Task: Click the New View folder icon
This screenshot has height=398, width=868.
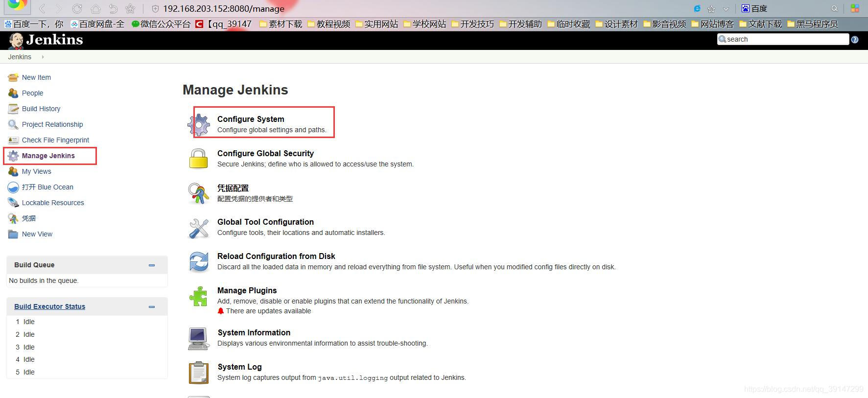Action: click(x=13, y=234)
